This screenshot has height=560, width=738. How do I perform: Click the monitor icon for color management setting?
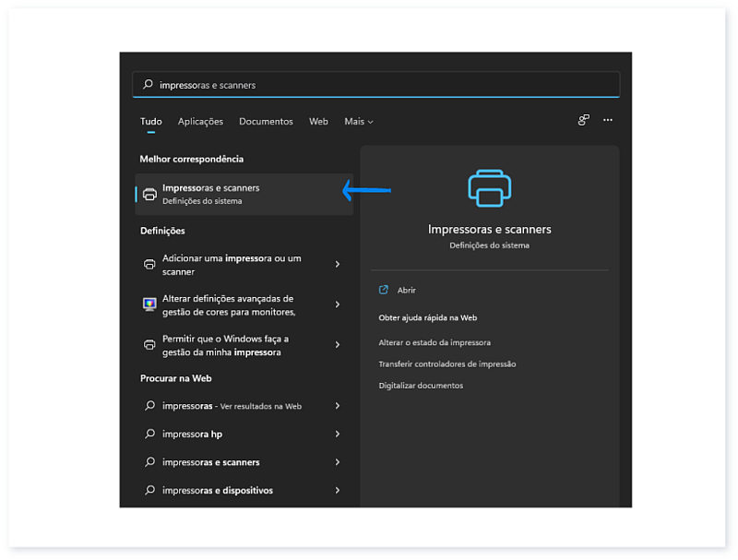click(149, 304)
